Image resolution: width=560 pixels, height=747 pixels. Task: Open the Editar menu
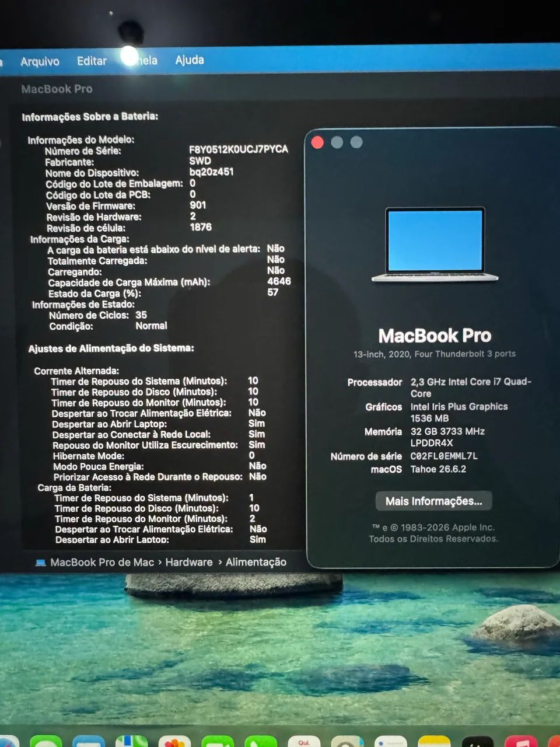pyautogui.click(x=92, y=61)
